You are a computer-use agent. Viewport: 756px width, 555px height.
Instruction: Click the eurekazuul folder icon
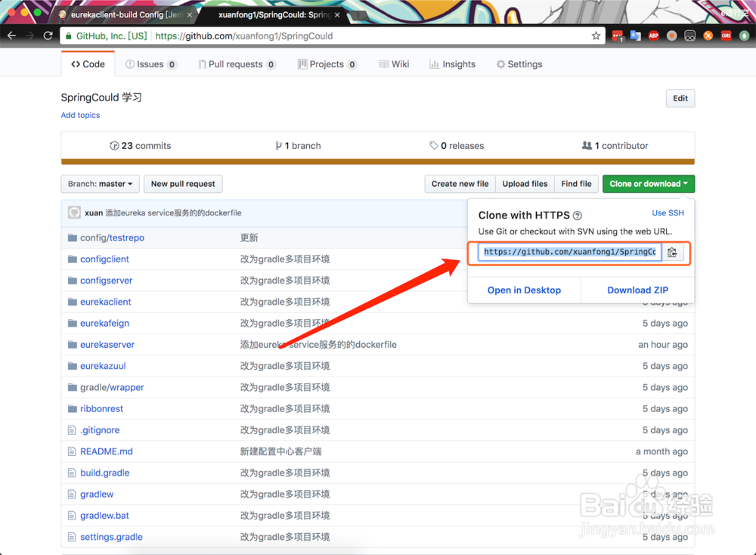coord(73,366)
